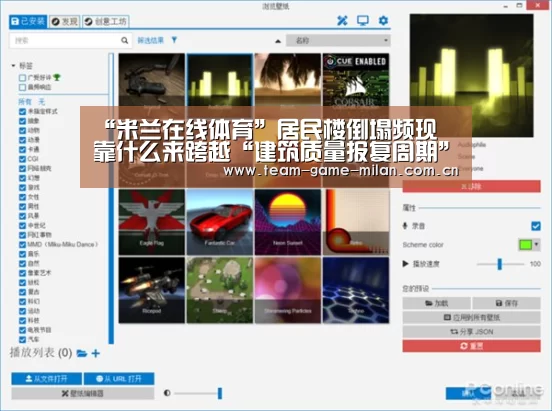The width and height of the screenshot is (552, 411).
Task: Uncheck the 卡通 tag checkbox
Action: 22,149
